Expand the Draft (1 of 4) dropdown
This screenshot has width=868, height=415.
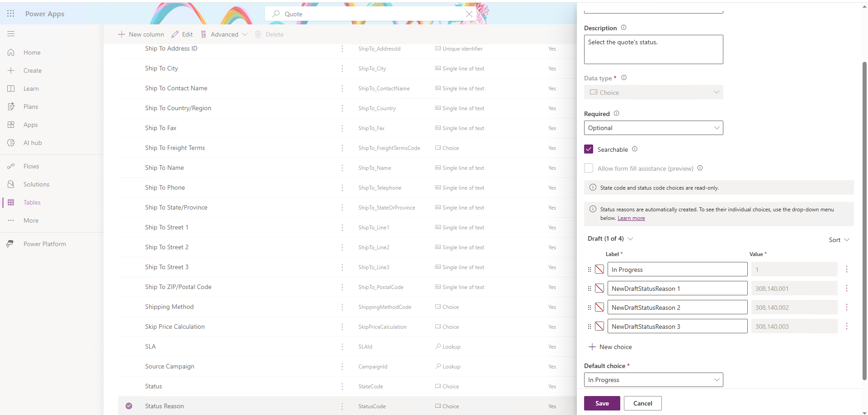pyautogui.click(x=610, y=238)
